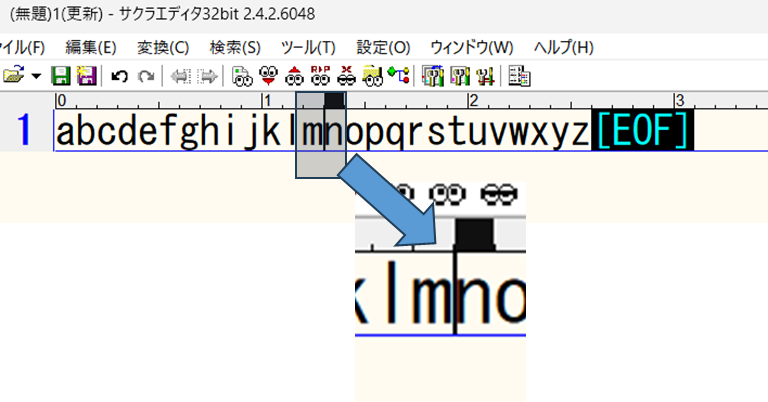Click the [EOF] marker in text area
Image resolution: width=768 pixels, height=402 pixels.
tap(642, 131)
